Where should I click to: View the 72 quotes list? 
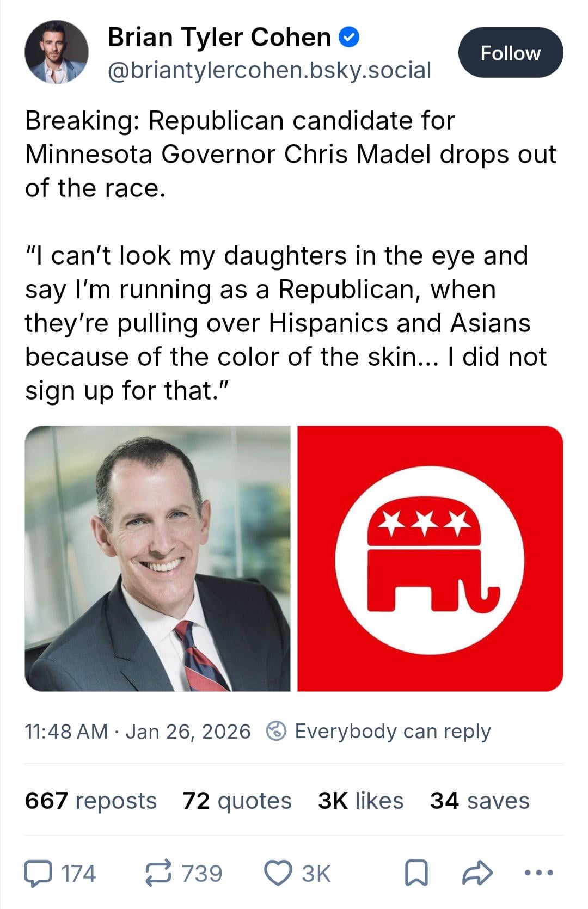coord(237,801)
